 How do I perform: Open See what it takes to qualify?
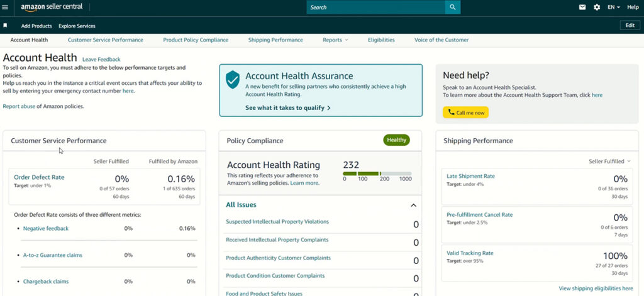click(288, 108)
